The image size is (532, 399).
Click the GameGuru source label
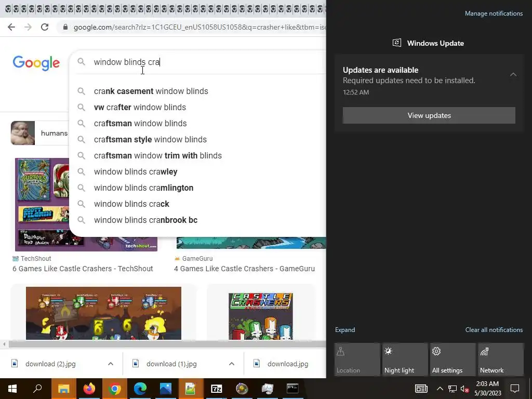coord(197,259)
